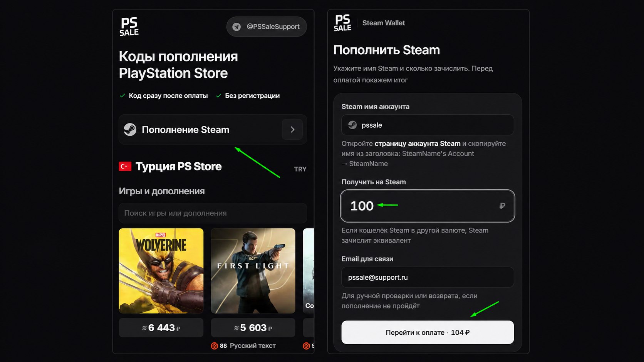Click the Steam имя аккаунта label
This screenshot has width=644, height=362.
(376, 107)
